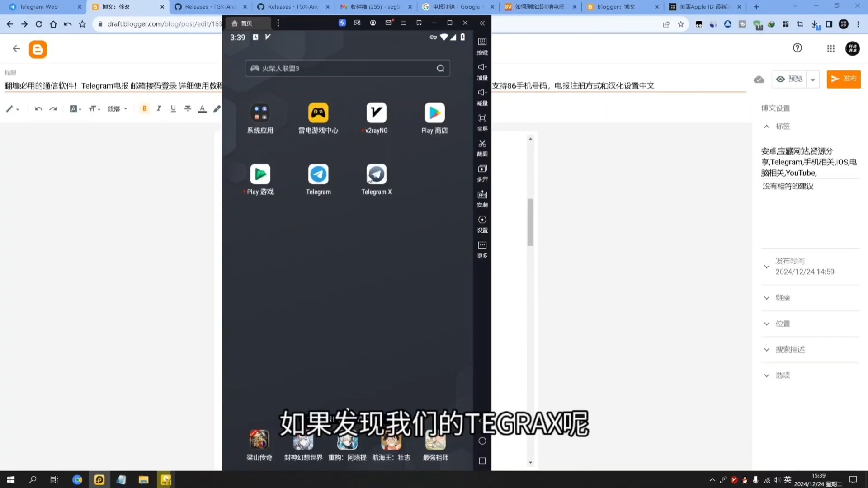Viewport: 868px width, 488px height.
Task: Open Google apps grid
Action: [831, 49]
